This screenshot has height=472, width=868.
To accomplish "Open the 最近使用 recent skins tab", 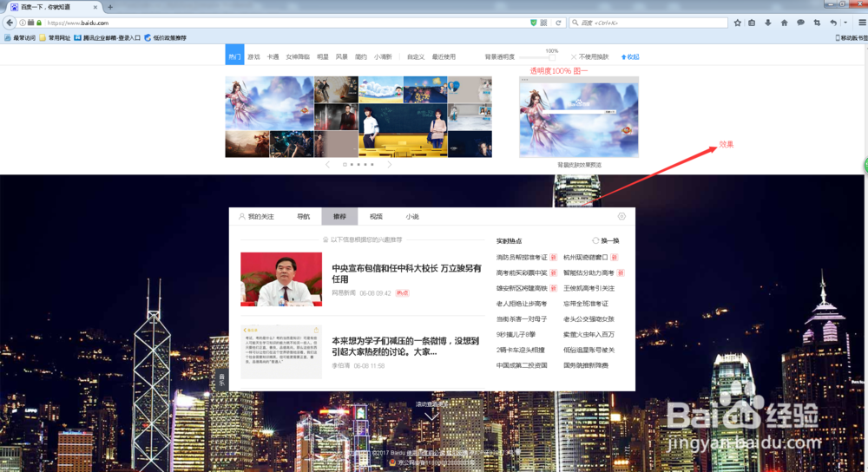I will 444,57.
